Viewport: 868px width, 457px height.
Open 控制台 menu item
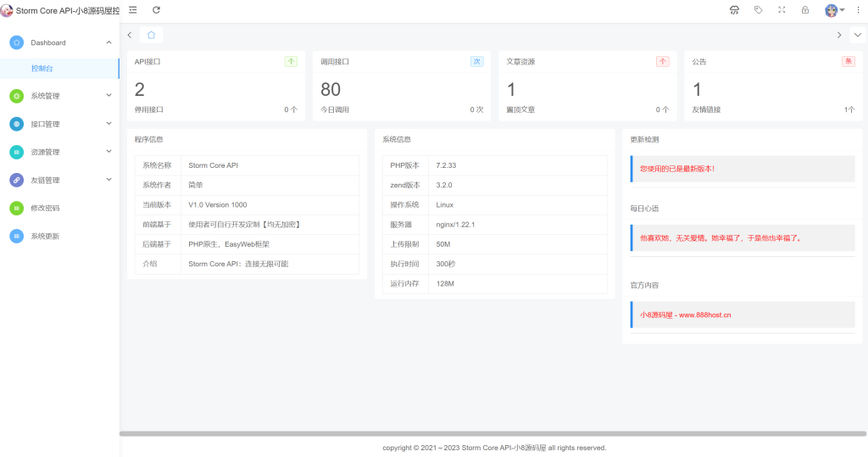click(59, 69)
